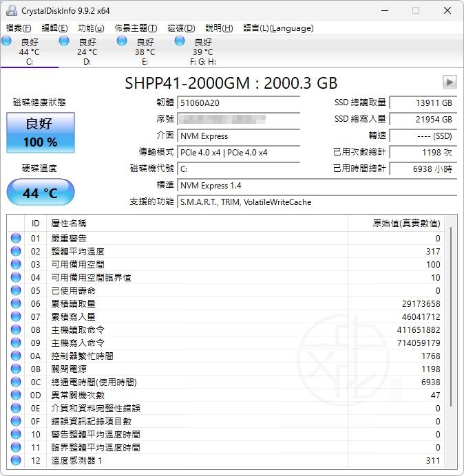This screenshot has width=464, height=476.
Task: Click status icon of row 03 可用備用空間
Action: [16, 264]
